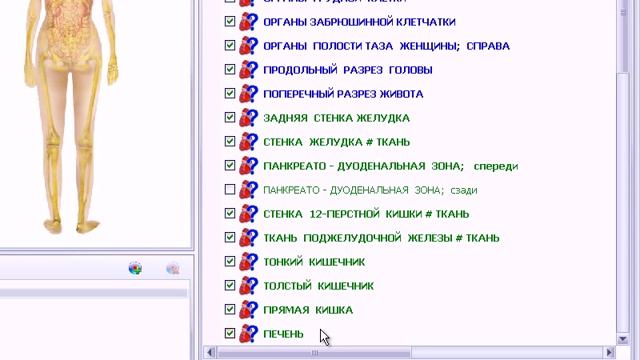Click the icon beside ОРГАНЫ ПОЛОСТИ ТАЗА ЖЕНЩИНЫ
Viewport: 640px width, 360px height.
[x=248, y=46]
